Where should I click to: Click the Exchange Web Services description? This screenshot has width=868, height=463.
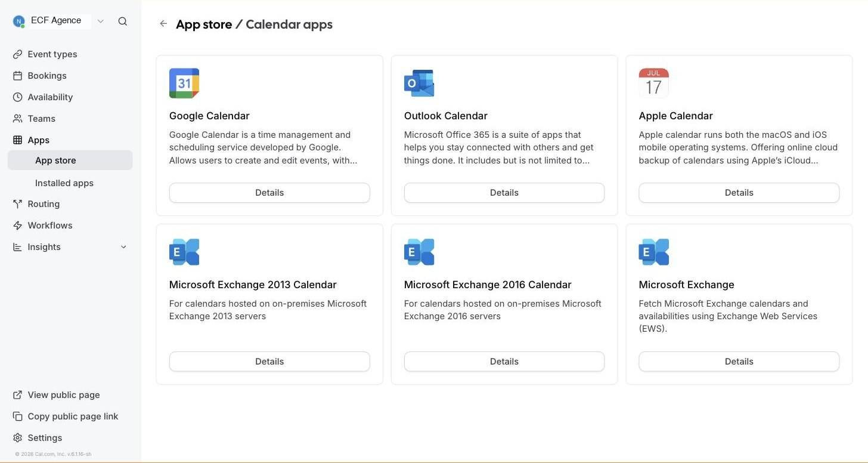728,316
